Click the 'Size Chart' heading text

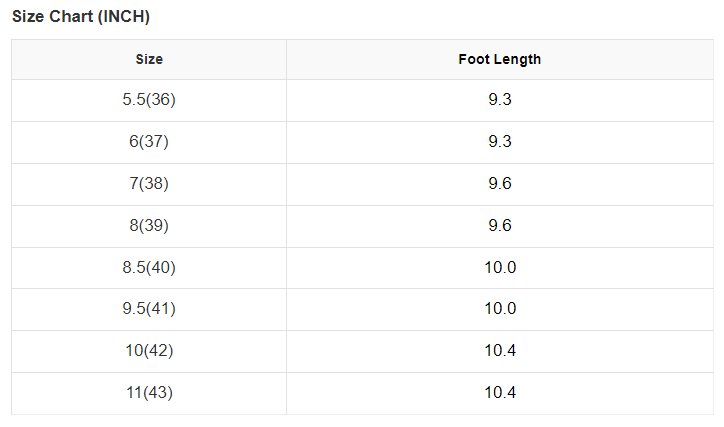pyautogui.click(x=52, y=17)
